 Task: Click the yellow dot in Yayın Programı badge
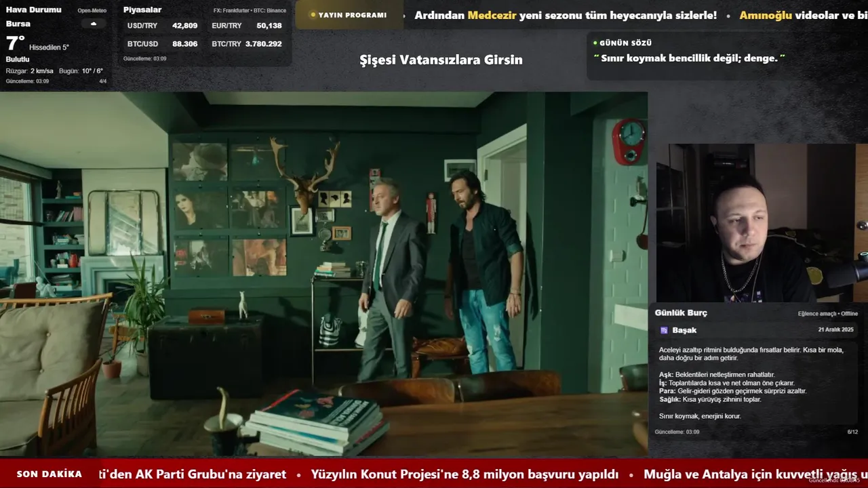[313, 15]
